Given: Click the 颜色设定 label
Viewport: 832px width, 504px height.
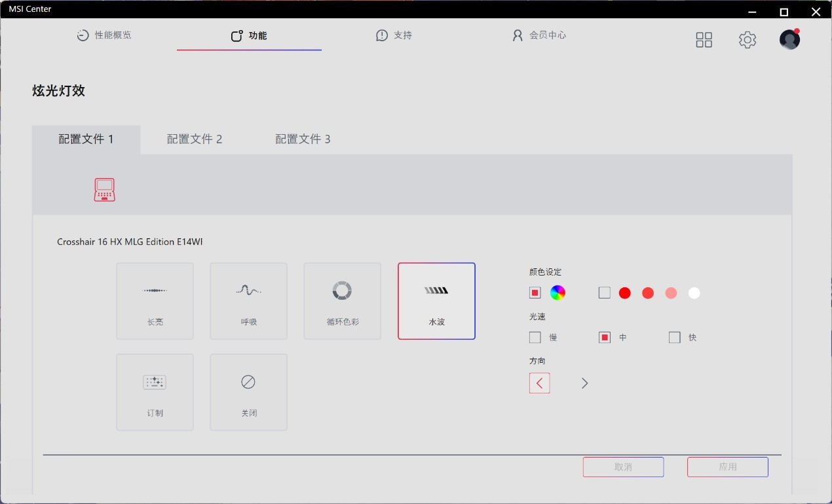Looking at the screenshot, I should [546, 272].
